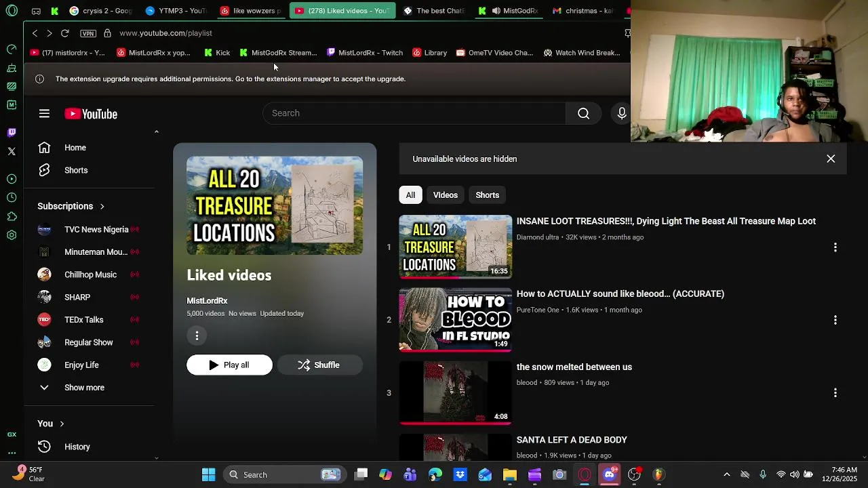
Task: Open options for 'the snow melted between us'
Action: click(x=835, y=393)
